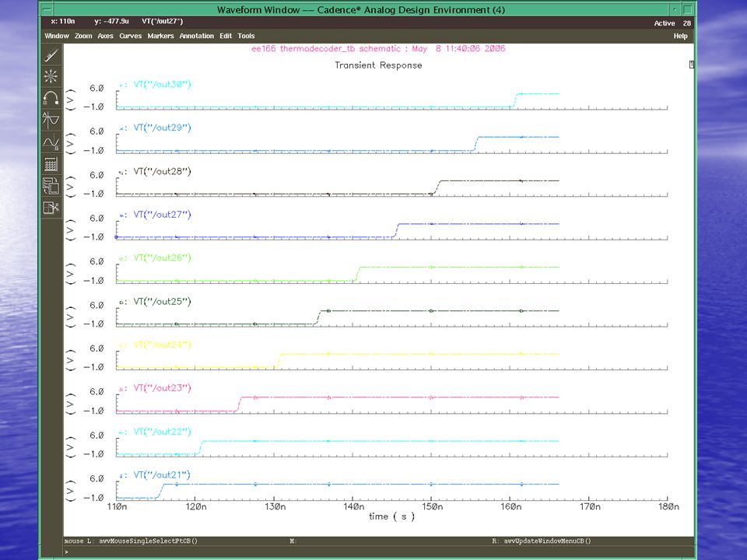Click the starburst arrows icon in the toolbar
The height and width of the screenshot is (560, 747).
coord(51,76)
